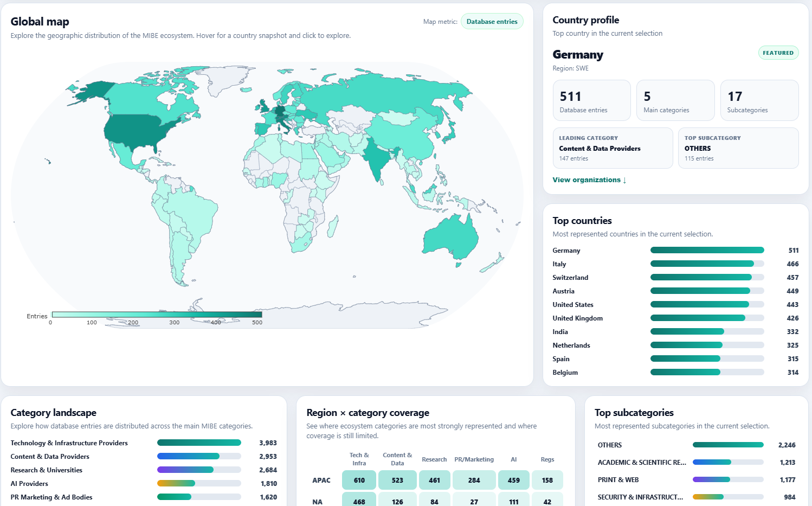Select the 17 Subcategories stat card
The height and width of the screenshot is (506, 812).
click(x=759, y=100)
